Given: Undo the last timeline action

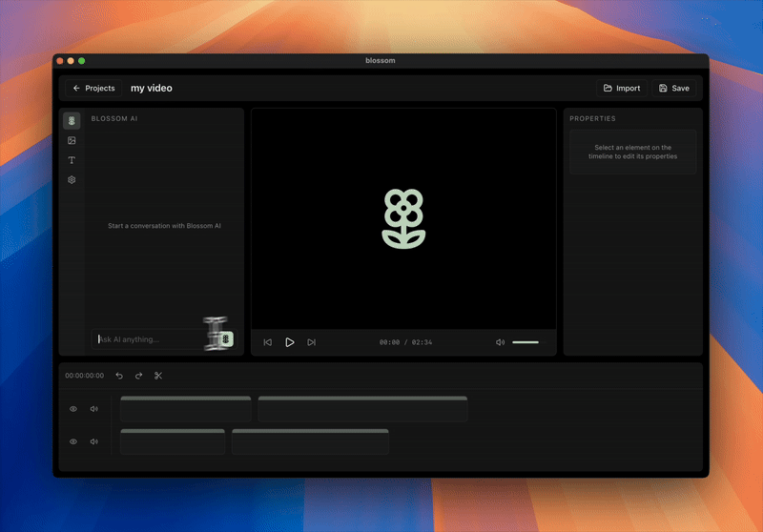Looking at the screenshot, I should (x=119, y=376).
